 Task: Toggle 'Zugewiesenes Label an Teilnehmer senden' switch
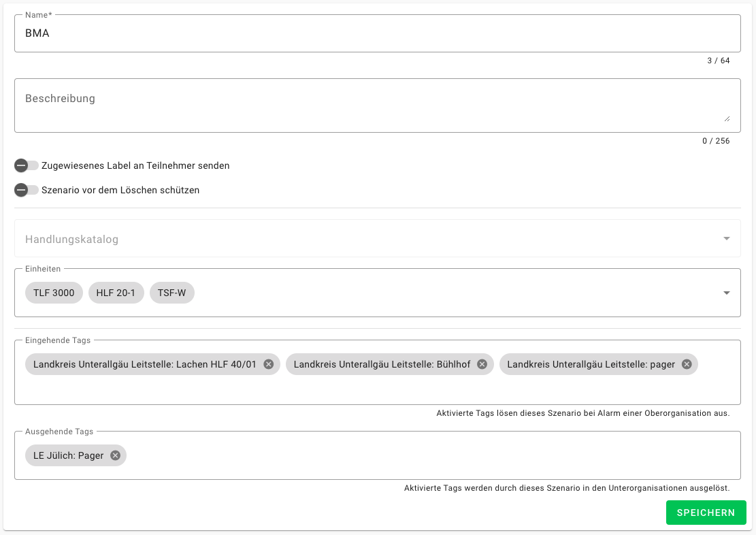click(27, 165)
